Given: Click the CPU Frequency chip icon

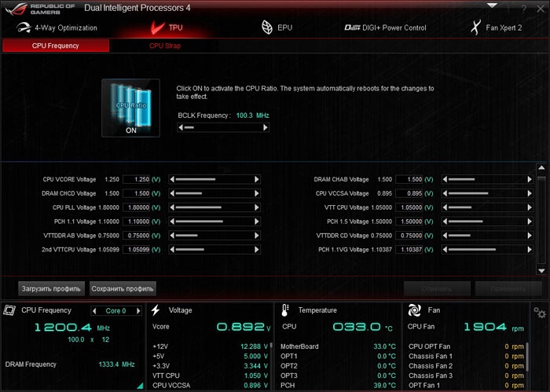Looking at the screenshot, I should [x=10, y=310].
